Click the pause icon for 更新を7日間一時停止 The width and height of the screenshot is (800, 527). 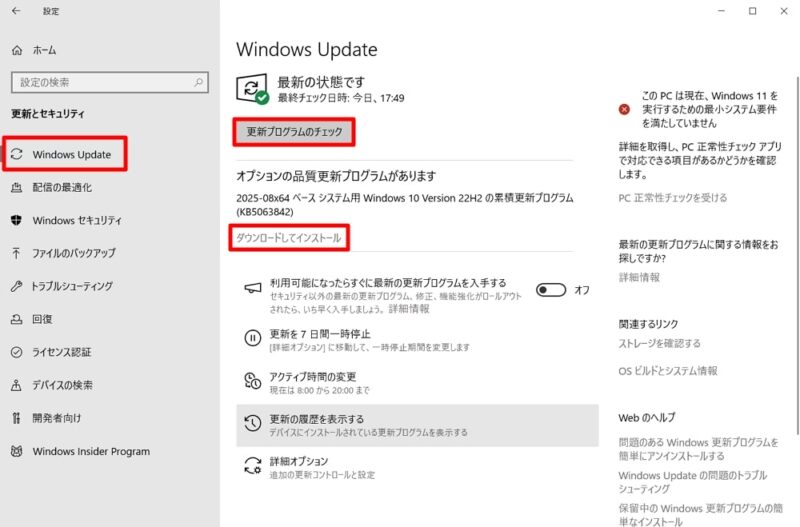(x=253, y=338)
